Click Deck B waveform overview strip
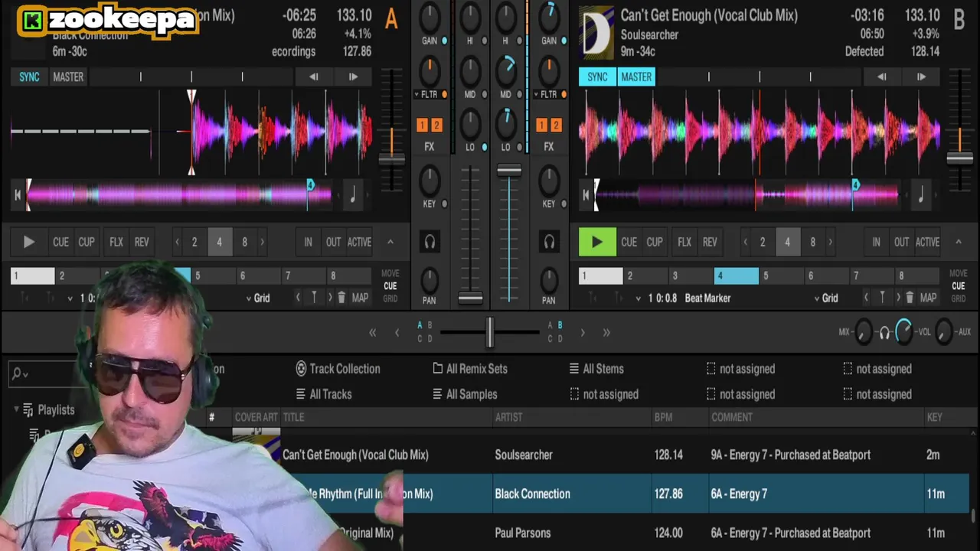Viewport: 980px width, 551px height. pos(746,194)
